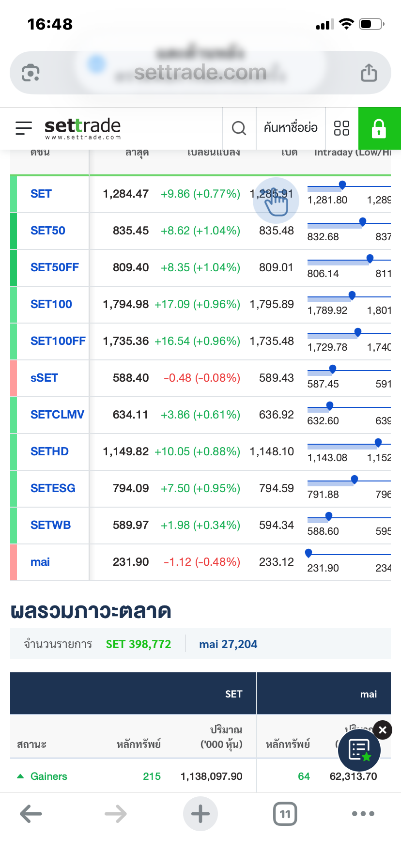Open the SETHD index link
This screenshot has height=868, width=401.
coord(49,451)
